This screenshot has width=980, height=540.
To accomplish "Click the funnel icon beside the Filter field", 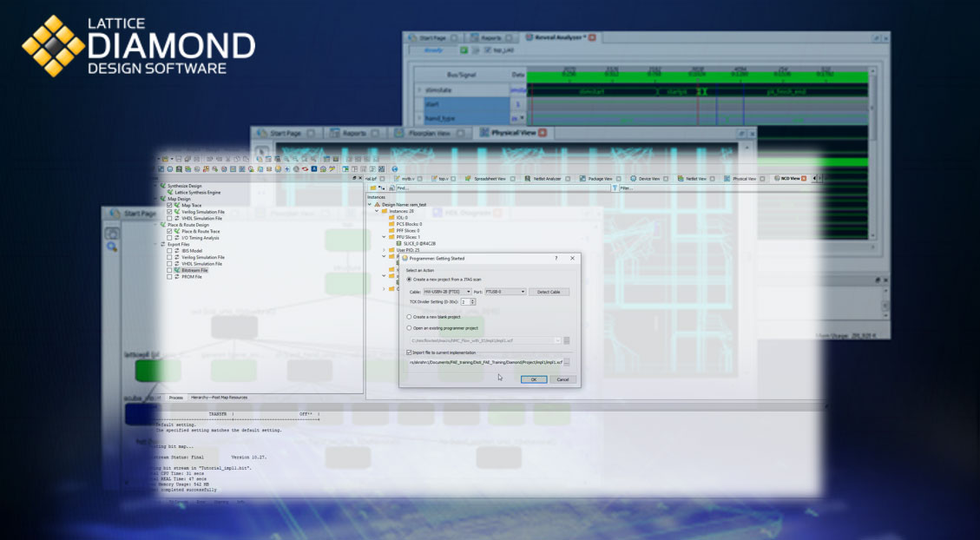I will [x=615, y=188].
